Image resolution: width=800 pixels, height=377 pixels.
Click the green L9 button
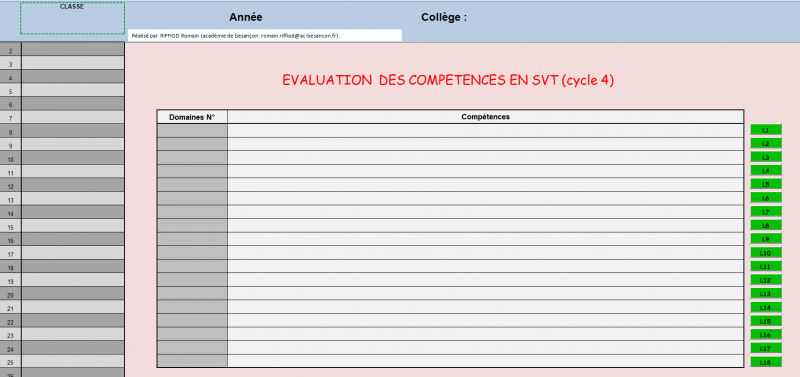click(765, 239)
